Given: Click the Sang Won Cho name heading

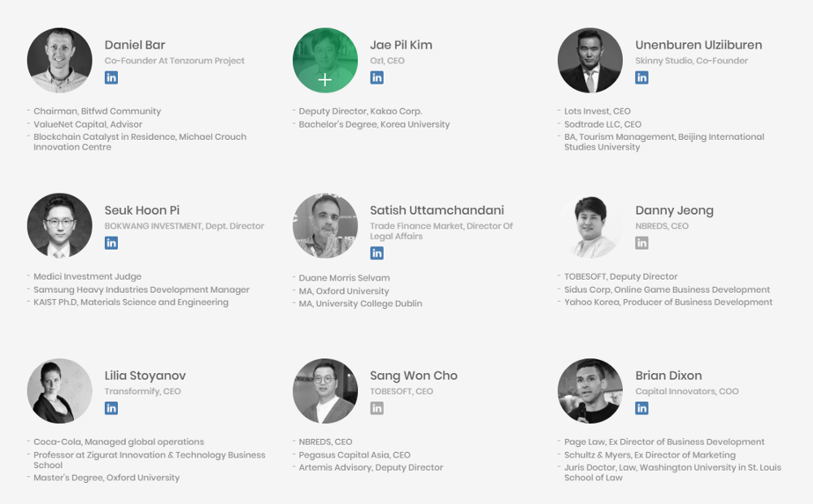Looking at the screenshot, I should (414, 376).
